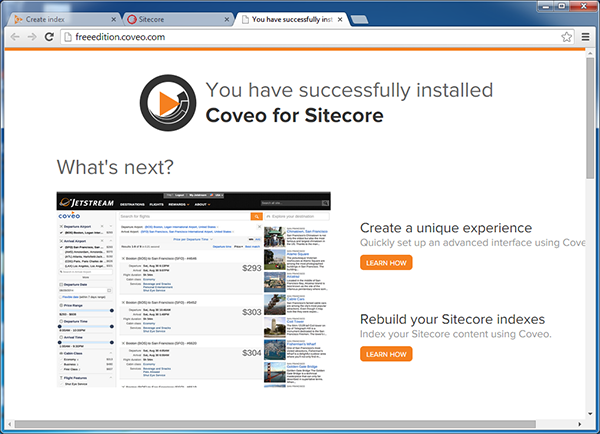Minimize the browser window

(546, 6)
